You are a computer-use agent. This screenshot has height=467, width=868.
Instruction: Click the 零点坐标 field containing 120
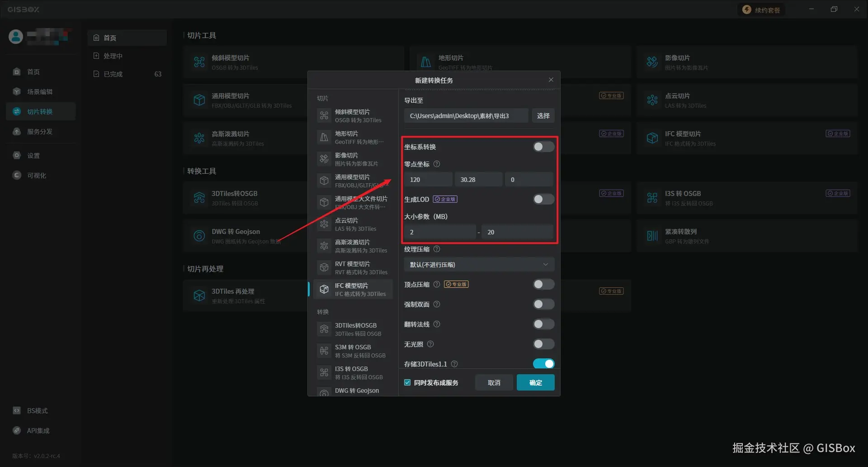(x=428, y=179)
